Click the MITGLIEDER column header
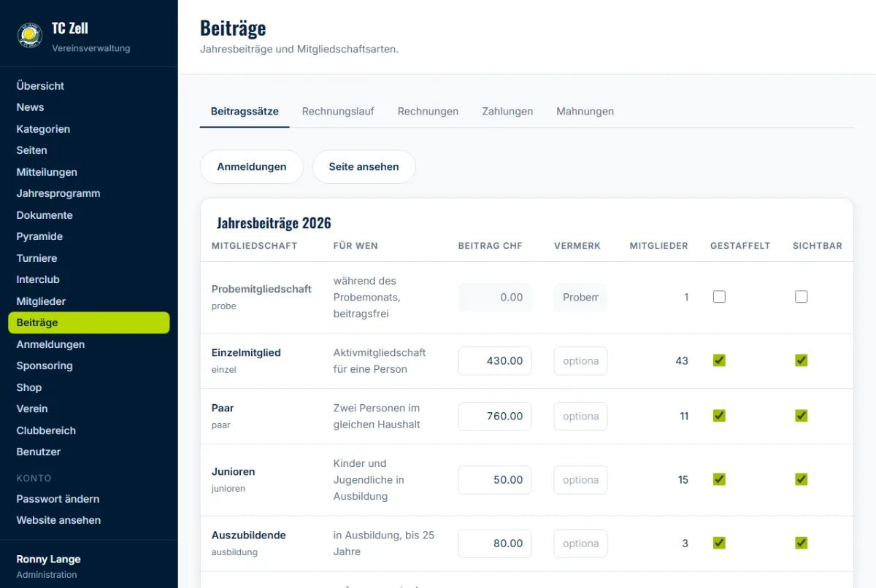The height and width of the screenshot is (588, 876). click(x=659, y=246)
